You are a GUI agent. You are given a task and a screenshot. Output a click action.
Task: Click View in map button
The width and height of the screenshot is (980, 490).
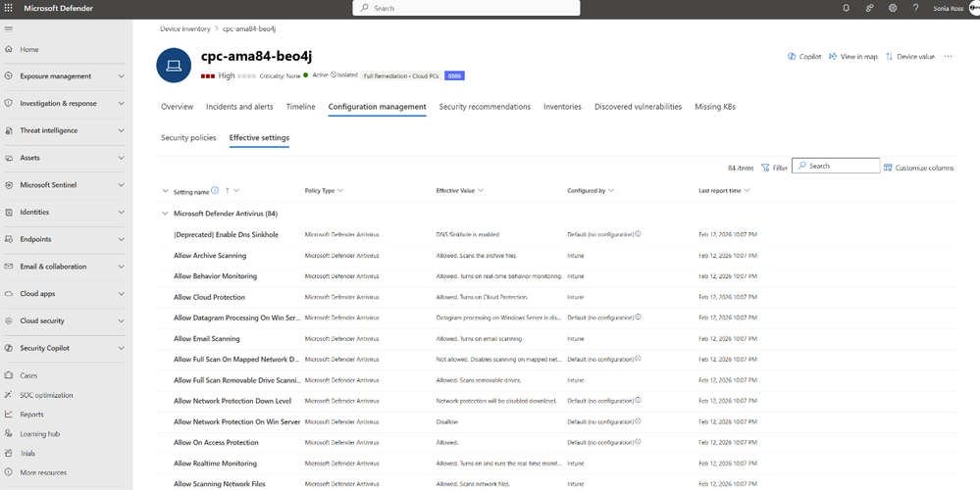pos(853,56)
